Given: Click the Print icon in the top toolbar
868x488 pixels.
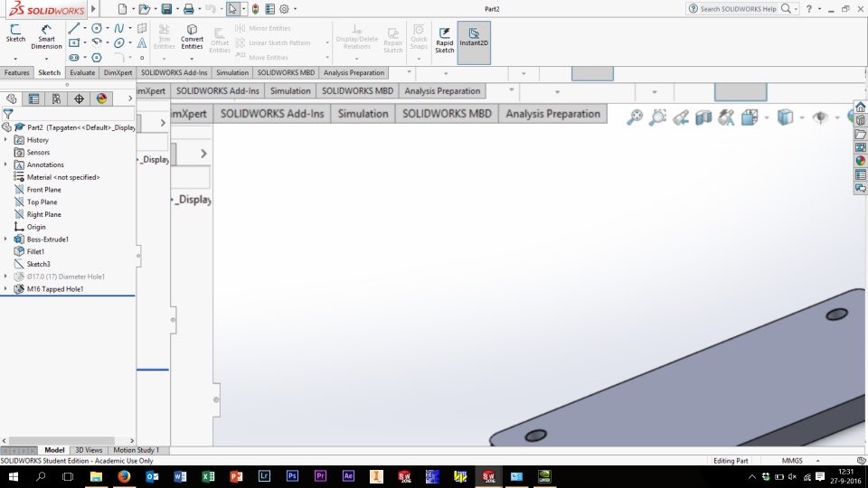Looking at the screenshot, I should (188, 9).
